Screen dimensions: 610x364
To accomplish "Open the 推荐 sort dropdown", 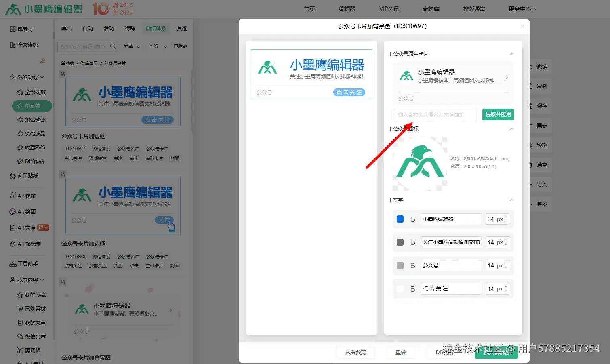I will 132,46.
